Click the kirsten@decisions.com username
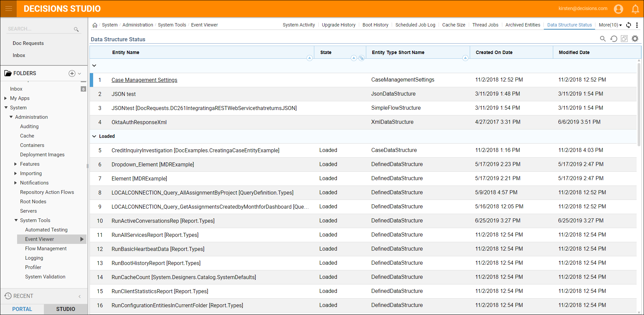 coord(583,8)
